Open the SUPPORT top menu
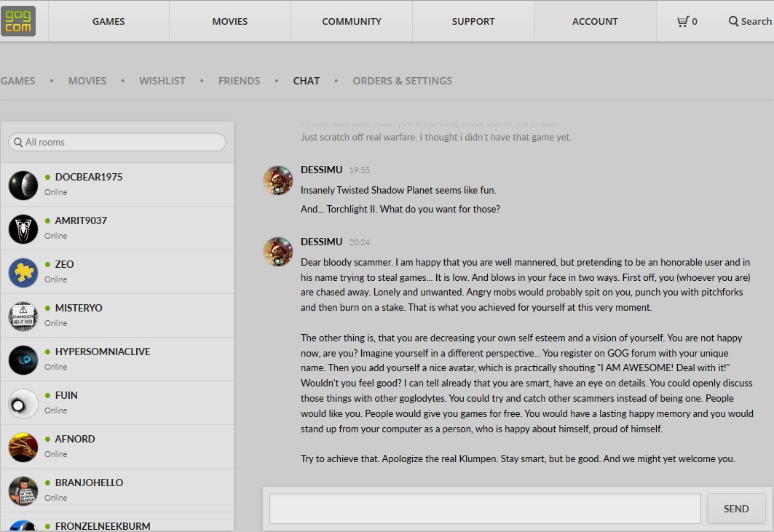This screenshot has width=774, height=532. pyautogui.click(x=473, y=21)
